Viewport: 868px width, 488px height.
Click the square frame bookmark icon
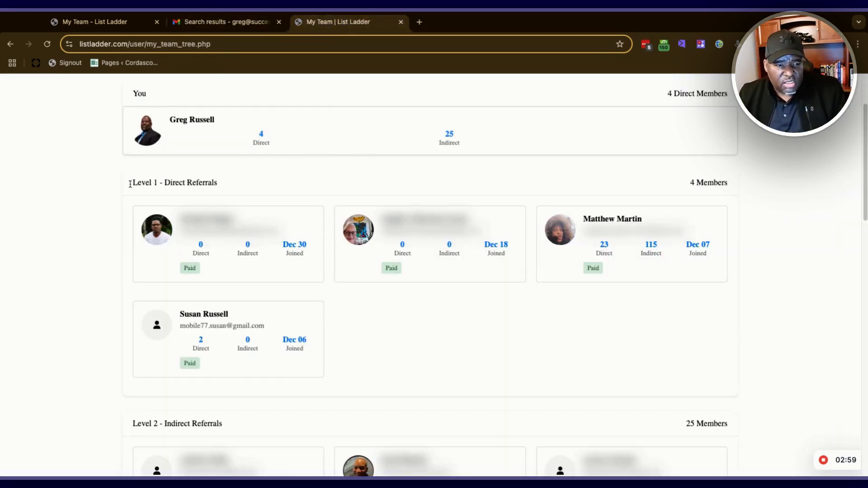[36, 63]
